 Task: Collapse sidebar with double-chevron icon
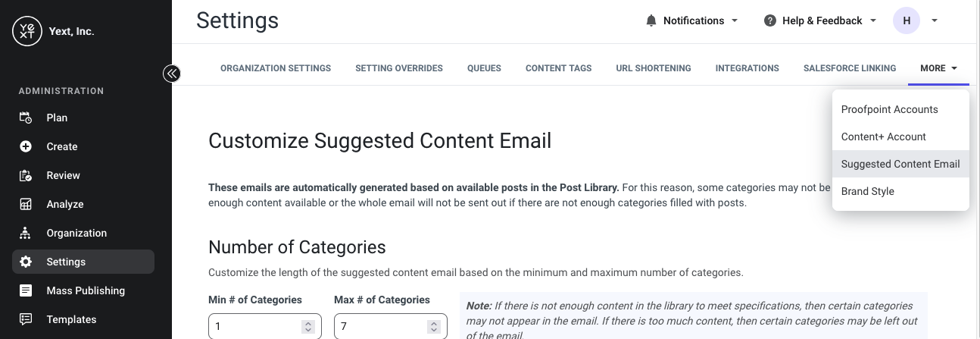pos(172,74)
